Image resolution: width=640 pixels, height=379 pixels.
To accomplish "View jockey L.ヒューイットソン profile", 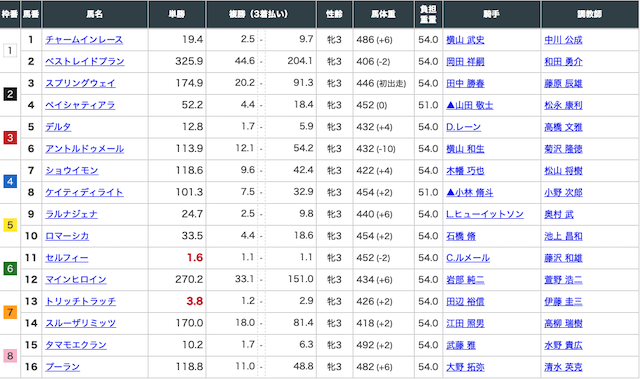I will pos(485,214).
